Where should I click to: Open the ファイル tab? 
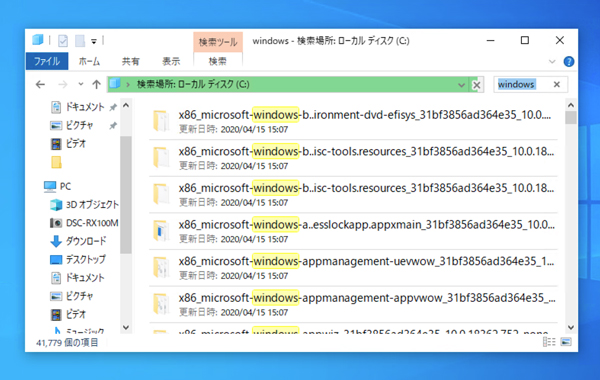pyautogui.click(x=47, y=61)
